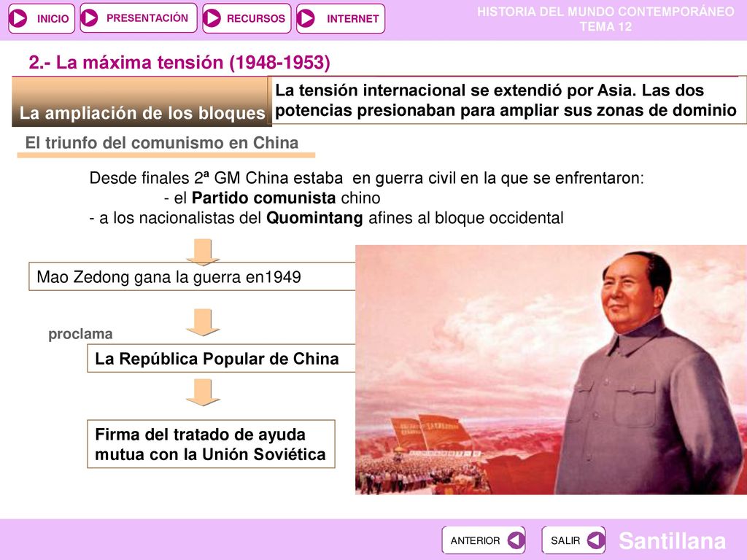The width and height of the screenshot is (747, 560).
Task: Click the play icon on INTERNET button
Action: pyautogui.click(x=306, y=18)
